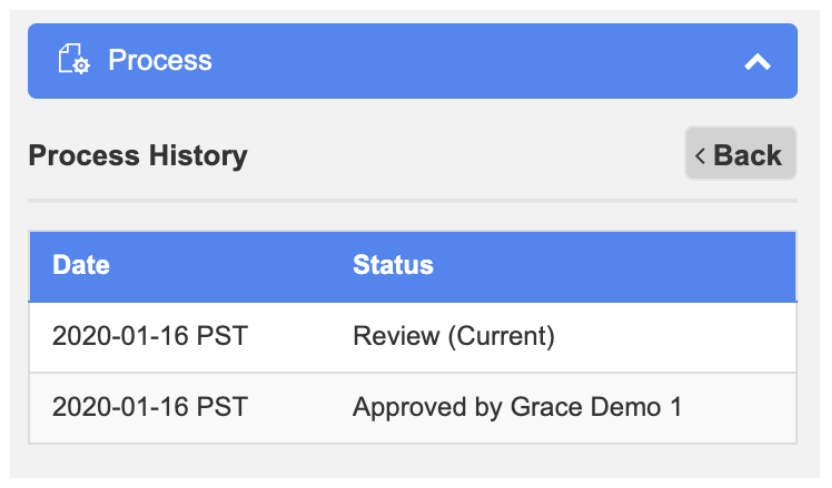
Task: Click the Date column header
Action: [x=81, y=265]
